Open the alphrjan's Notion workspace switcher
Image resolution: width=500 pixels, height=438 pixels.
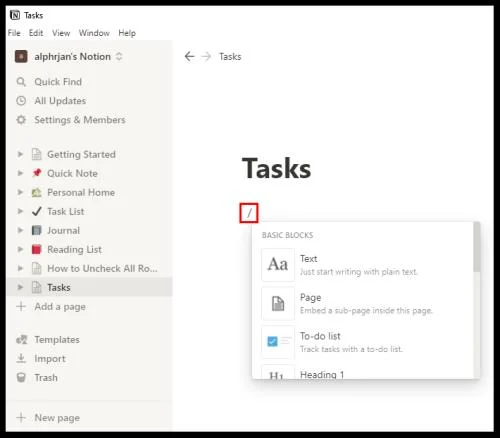tap(69, 56)
